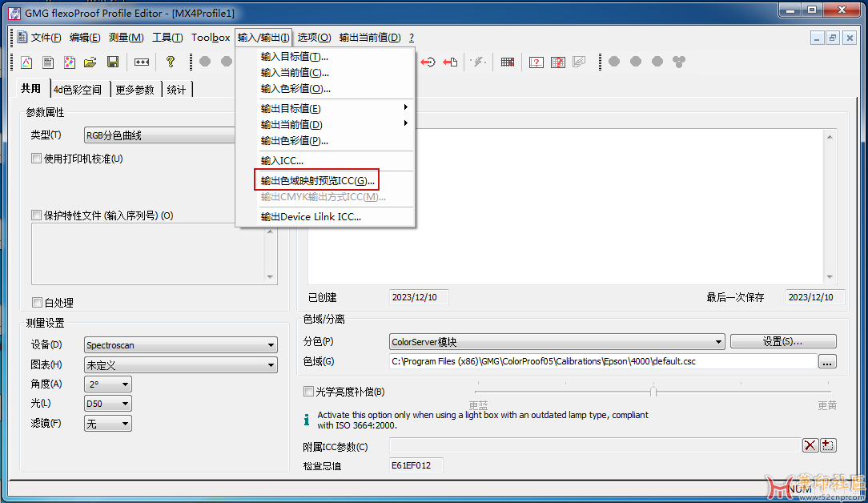Open the ? help menu
868x503 pixels.
[x=412, y=37]
